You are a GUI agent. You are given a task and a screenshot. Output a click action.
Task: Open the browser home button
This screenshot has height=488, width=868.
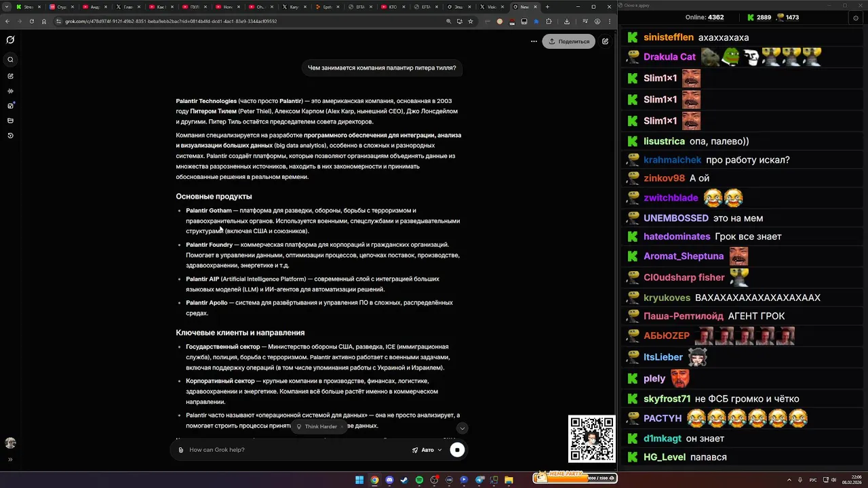pos(44,21)
